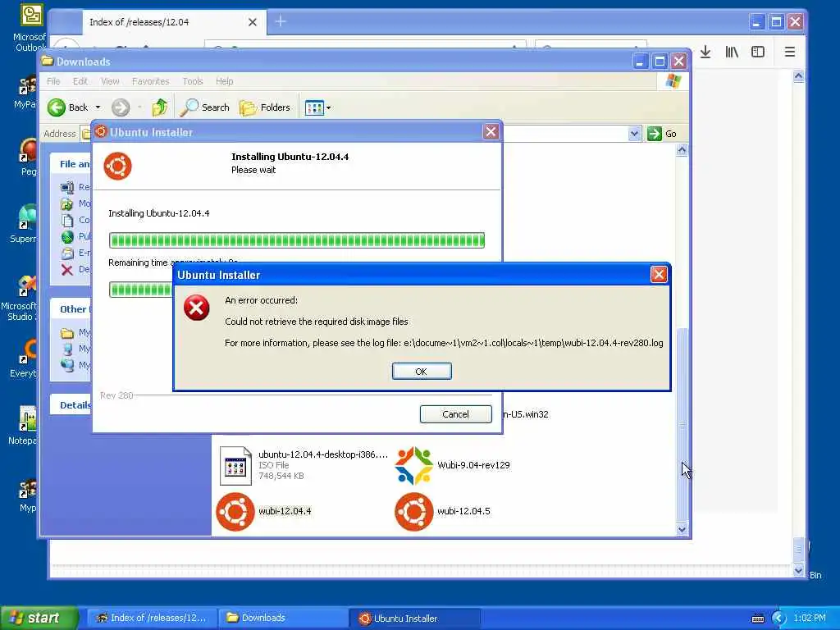Close the Index of /releases/12.04 tab
Screen dimensions: 840x630
253,22
